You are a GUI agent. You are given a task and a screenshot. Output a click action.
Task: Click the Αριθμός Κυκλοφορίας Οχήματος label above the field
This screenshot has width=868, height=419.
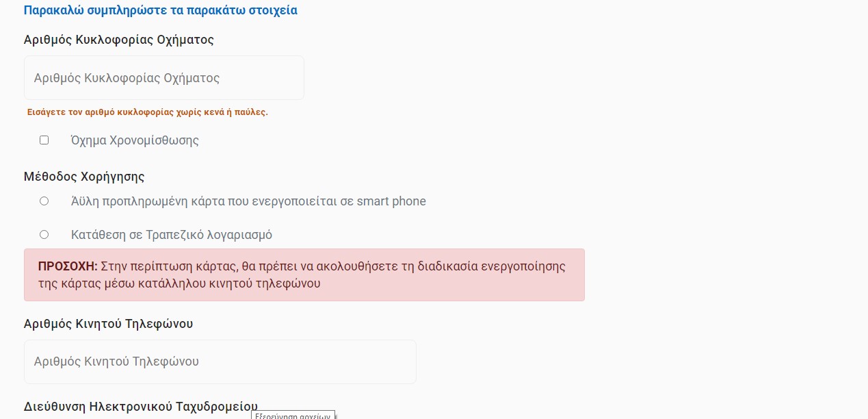point(119,40)
